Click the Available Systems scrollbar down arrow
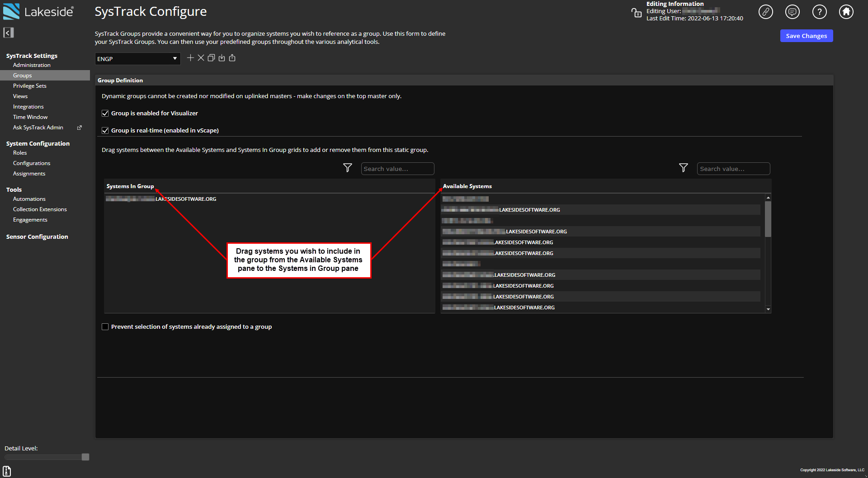The width and height of the screenshot is (868, 478). (x=768, y=309)
